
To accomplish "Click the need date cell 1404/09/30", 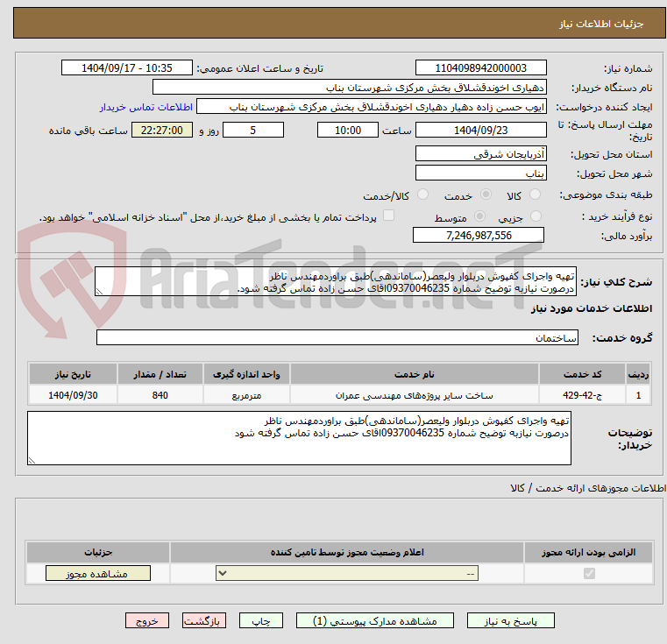I will click(73, 395).
